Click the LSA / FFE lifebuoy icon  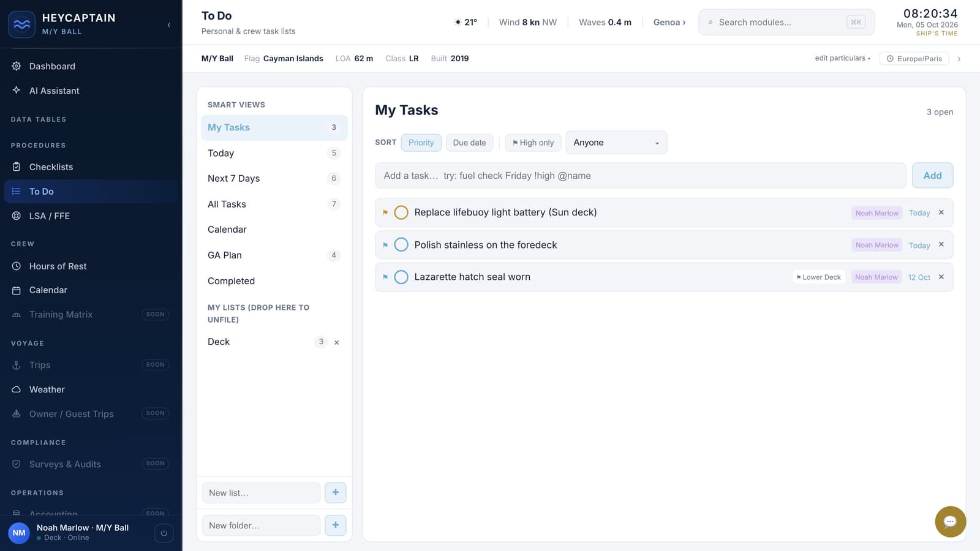(17, 216)
